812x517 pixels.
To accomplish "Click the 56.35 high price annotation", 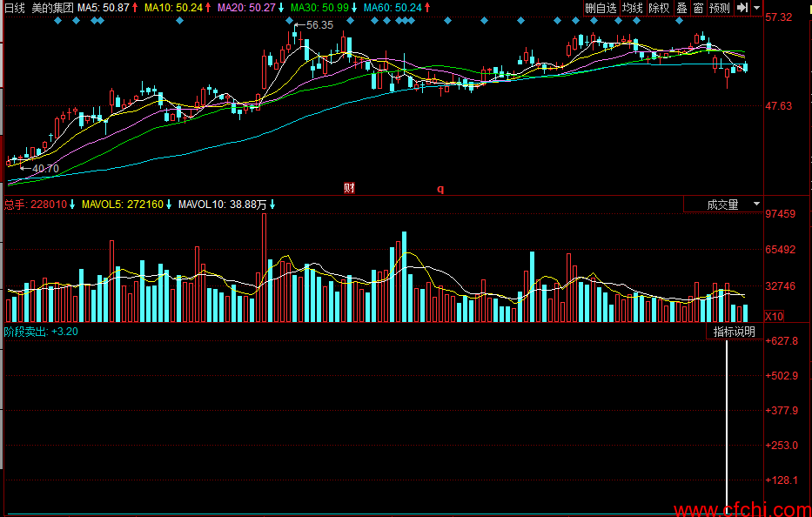I will (x=319, y=25).
